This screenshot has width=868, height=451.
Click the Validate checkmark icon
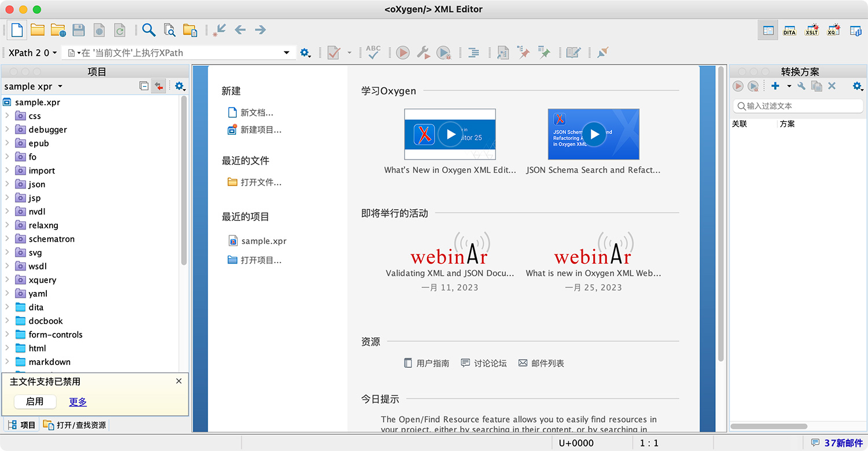[x=333, y=53]
